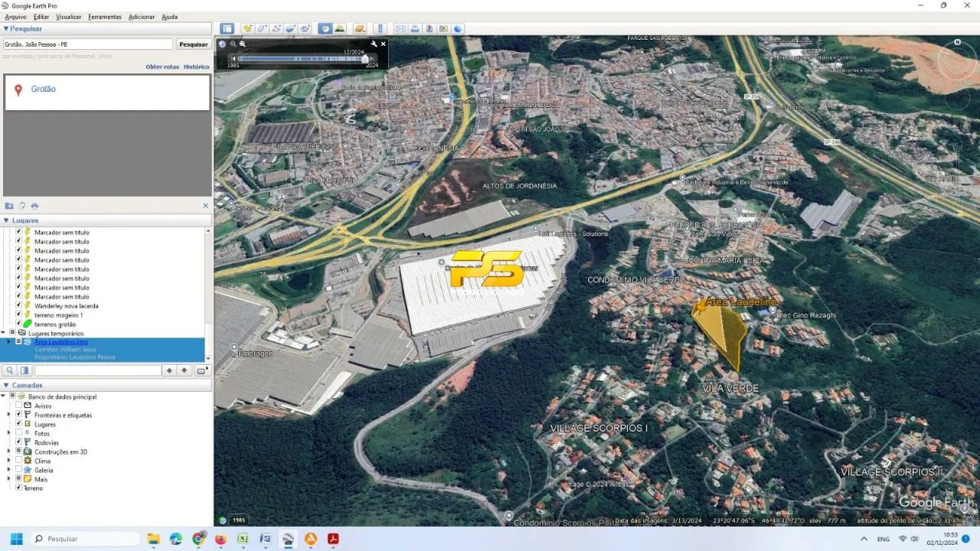Click the new folder button beside arrows
Image resolution: width=980 pixels, height=551 pixels.
(201, 370)
